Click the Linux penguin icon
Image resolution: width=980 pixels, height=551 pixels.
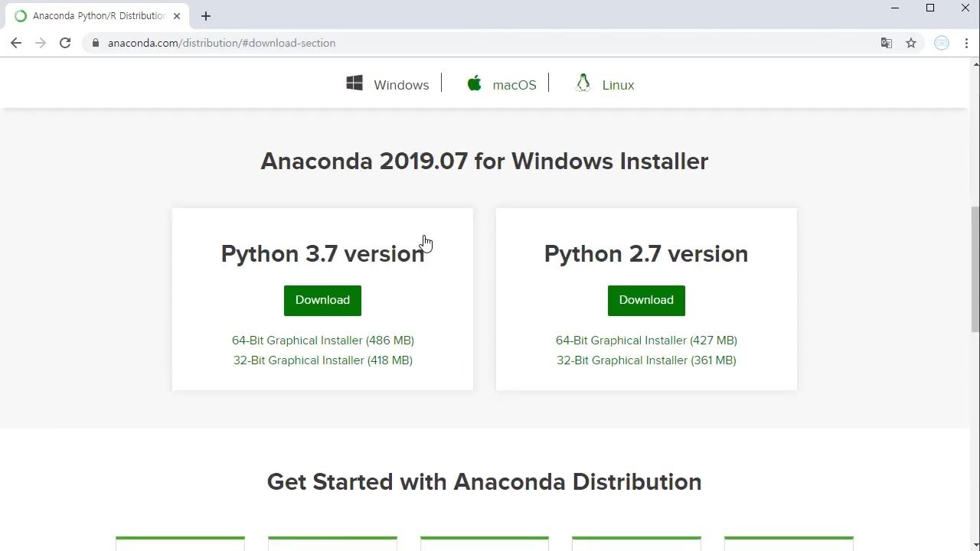tap(583, 83)
